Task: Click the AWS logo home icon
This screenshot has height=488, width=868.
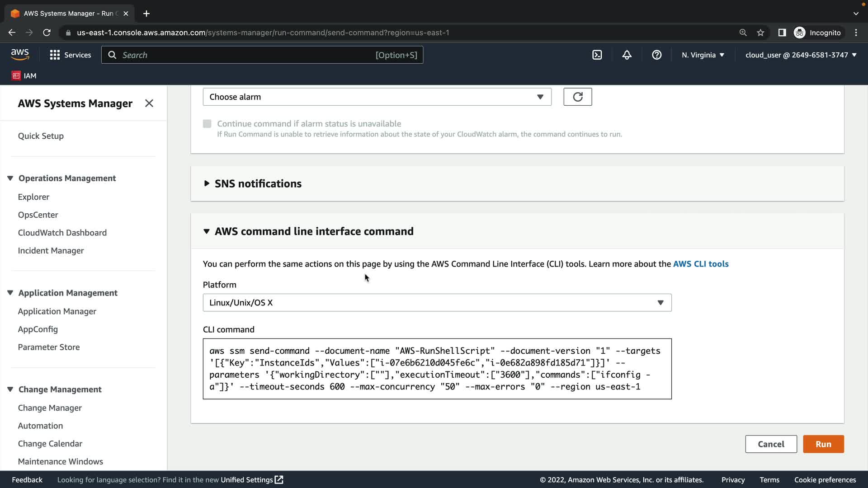Action: pyautogui.click(x=20, y=55)
